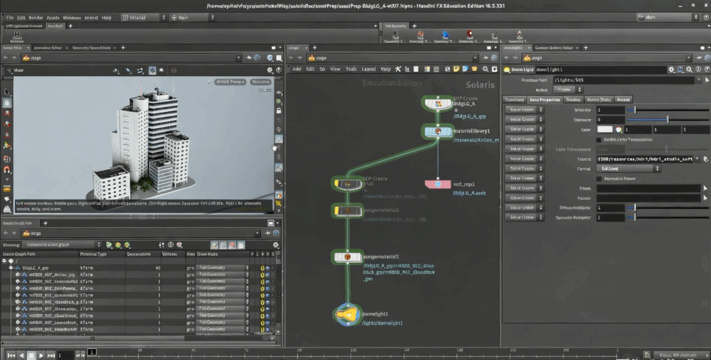Select the assignmaterial1 node

(348, 257)
